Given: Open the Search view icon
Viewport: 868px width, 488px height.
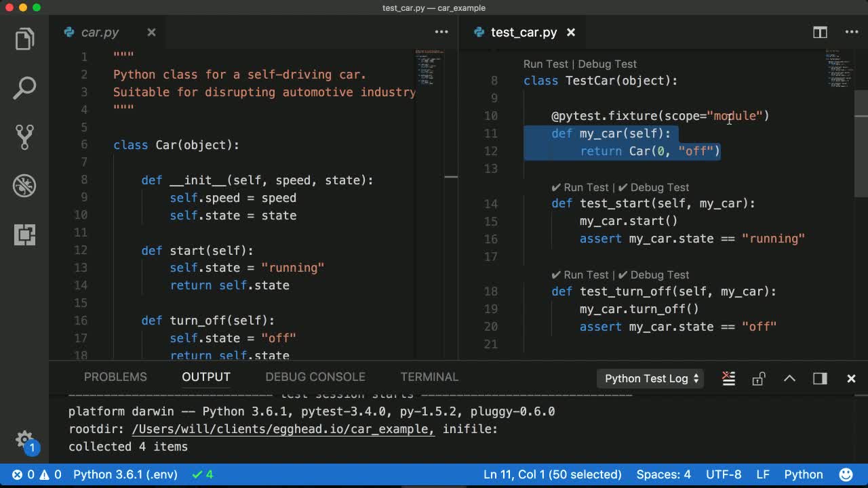Looking at the screenshot, I should (x=24, y=87).
